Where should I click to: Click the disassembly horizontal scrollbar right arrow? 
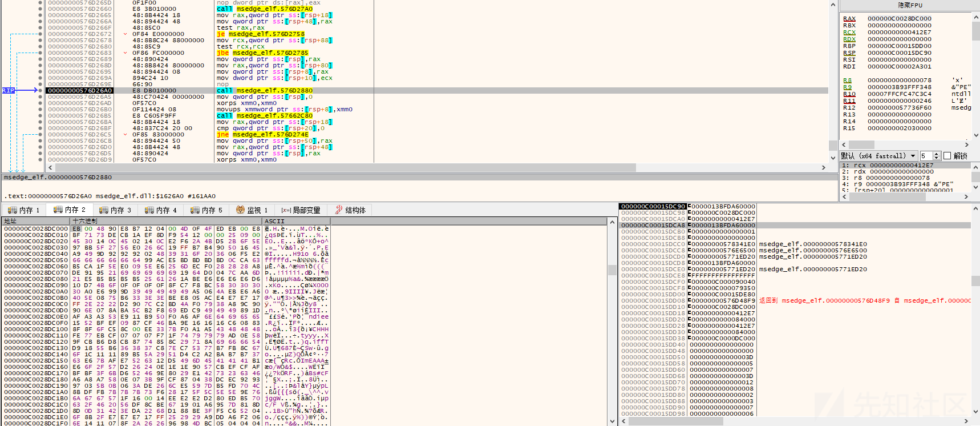824,167
